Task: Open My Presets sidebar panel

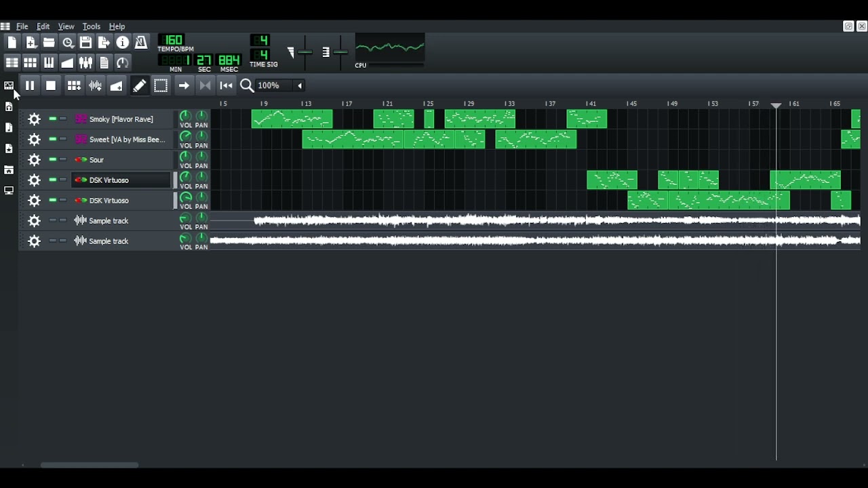Action: (x=9, y=148)
